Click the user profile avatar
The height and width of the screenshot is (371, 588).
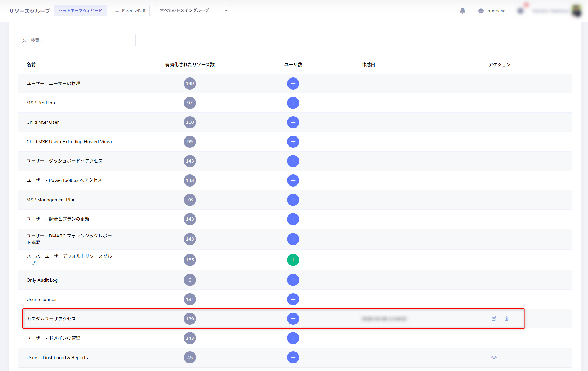pos(577,11)
